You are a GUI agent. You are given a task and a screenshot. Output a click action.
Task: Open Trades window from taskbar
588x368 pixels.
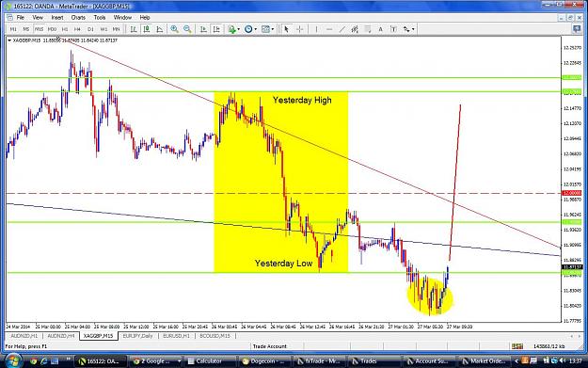pos(374,361)
